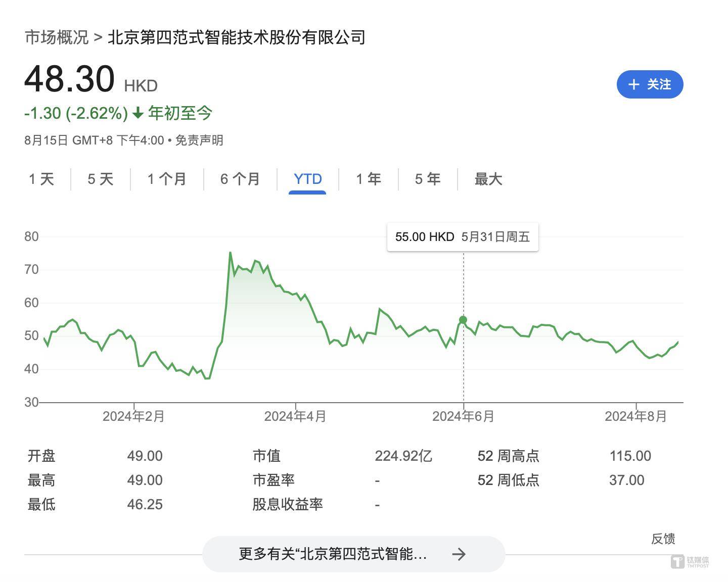The image size is (728, 582).
Task: Click the 市盈率 label
Action: click(274, 480)
